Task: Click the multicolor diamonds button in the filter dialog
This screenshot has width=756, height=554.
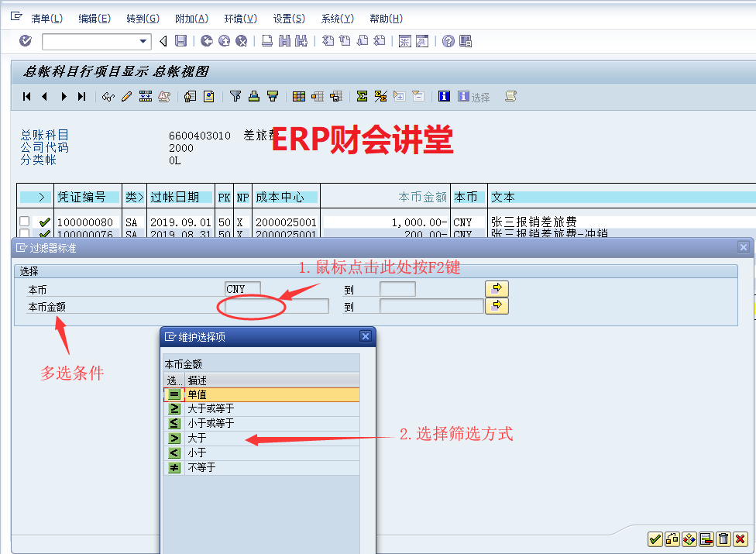Action: [x=689, y=539]
